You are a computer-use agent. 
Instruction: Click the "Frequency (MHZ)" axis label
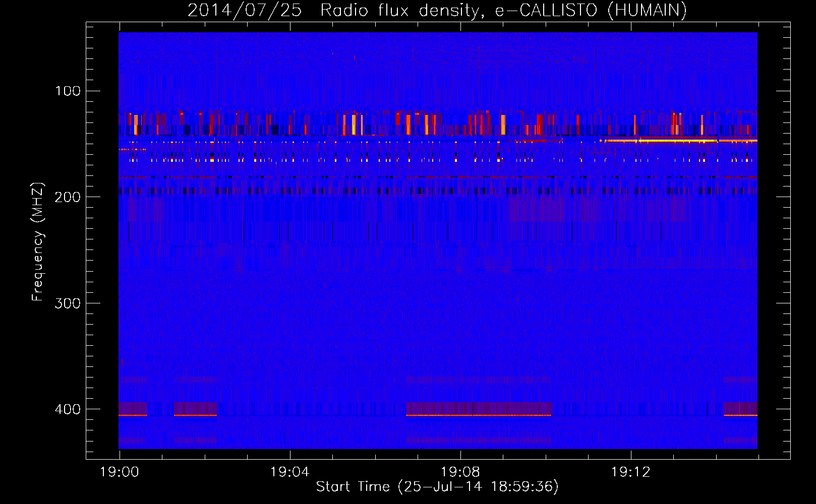tap(38, 242)
